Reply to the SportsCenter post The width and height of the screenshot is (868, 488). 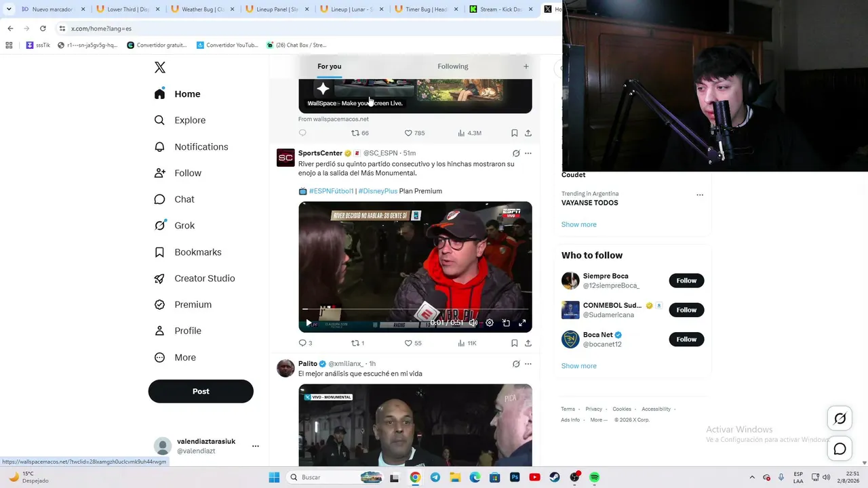coord(306,343)
